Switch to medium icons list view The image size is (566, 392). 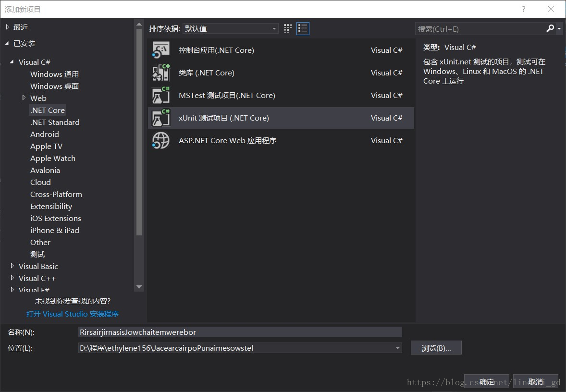tap(303, 28)
